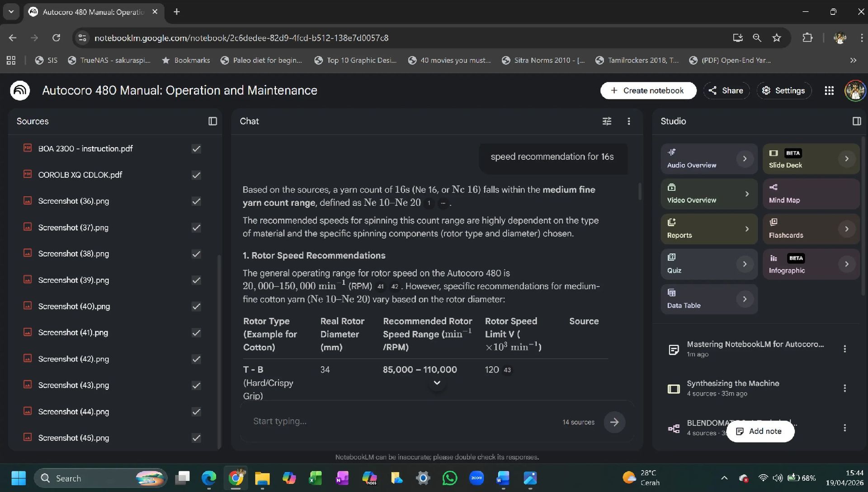Uncheck Screenshot (36).png source
868x492 pixels.
tap(196, 201)
